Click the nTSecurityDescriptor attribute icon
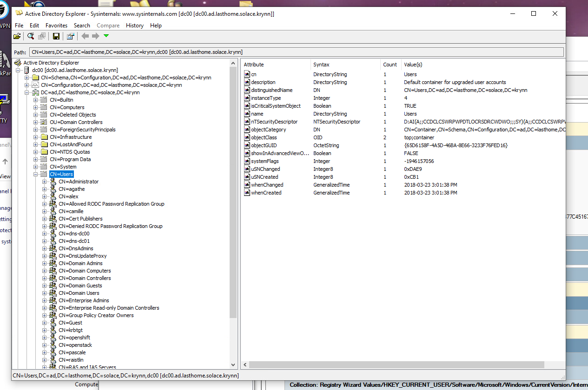Viewport: 588px width, 390px height. coord(247,122)
